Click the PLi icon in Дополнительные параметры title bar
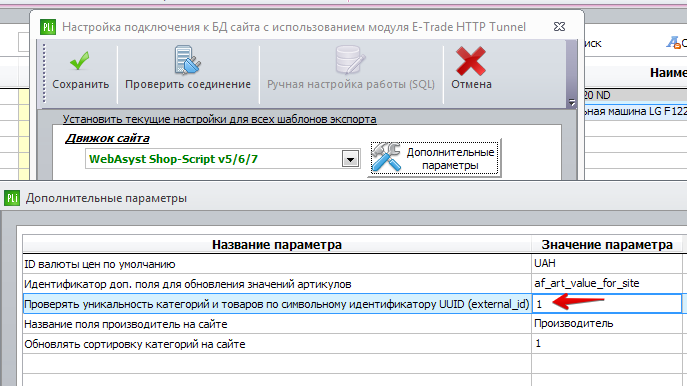687x386 pixels. 12,198
